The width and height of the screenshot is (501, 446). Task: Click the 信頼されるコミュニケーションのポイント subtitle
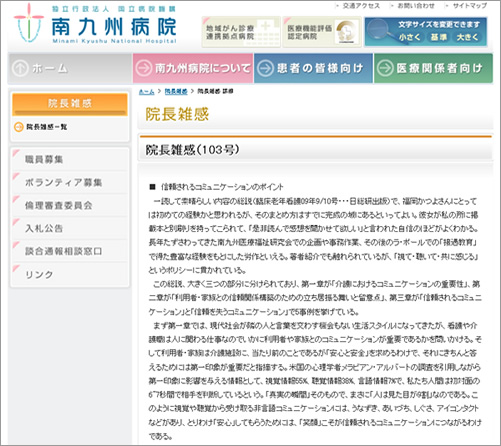point(222,187)
